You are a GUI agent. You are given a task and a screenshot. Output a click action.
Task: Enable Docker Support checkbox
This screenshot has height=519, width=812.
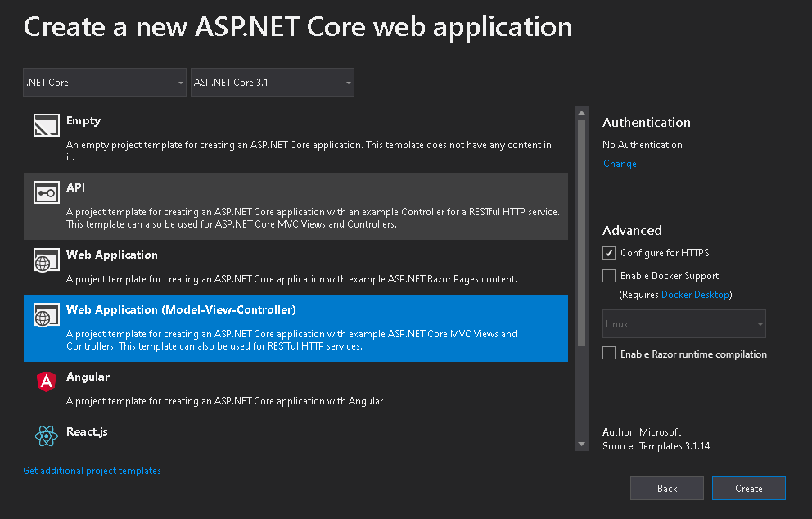609,276
